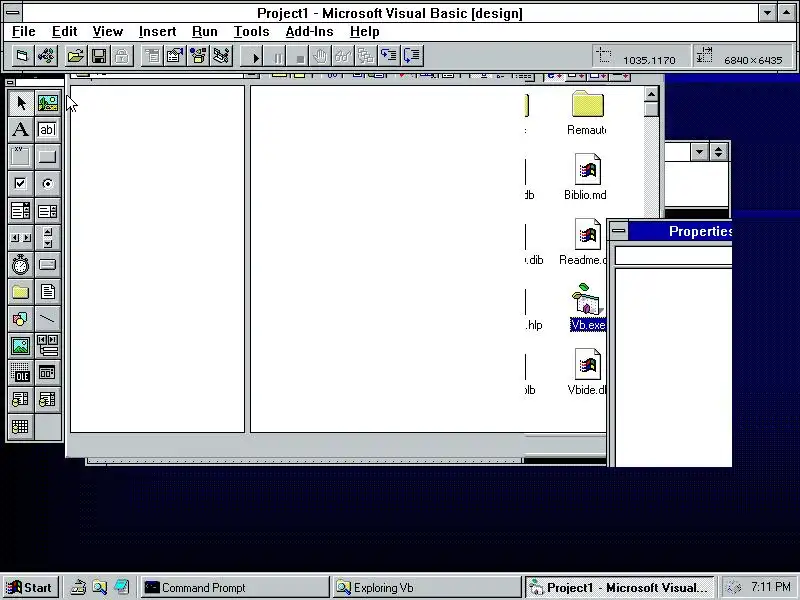This screenshot has width=800, height=600.
Task: Select the Label tool in toolbox
Action: pyautogui.click(x=21, y=130)
